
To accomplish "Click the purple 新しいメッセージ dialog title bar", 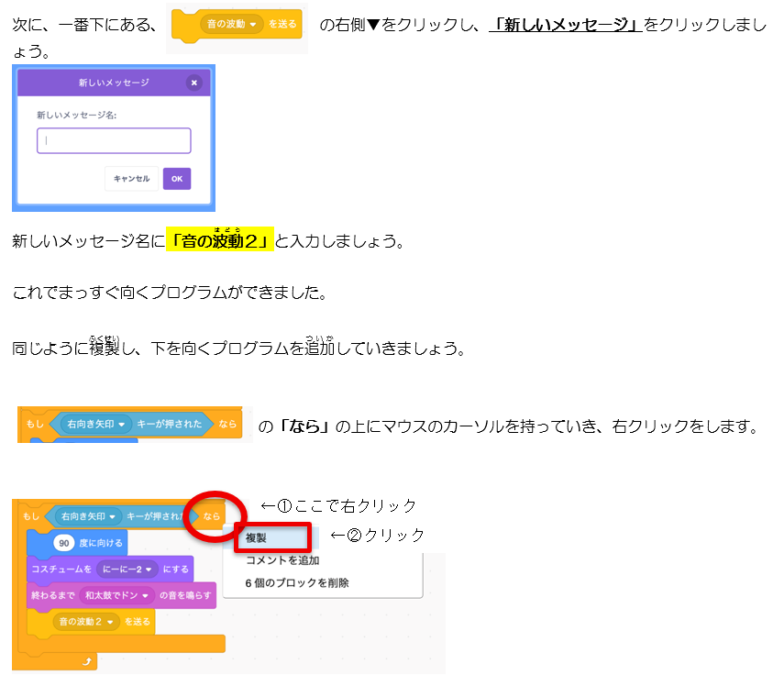I will [x=113, y=83].
